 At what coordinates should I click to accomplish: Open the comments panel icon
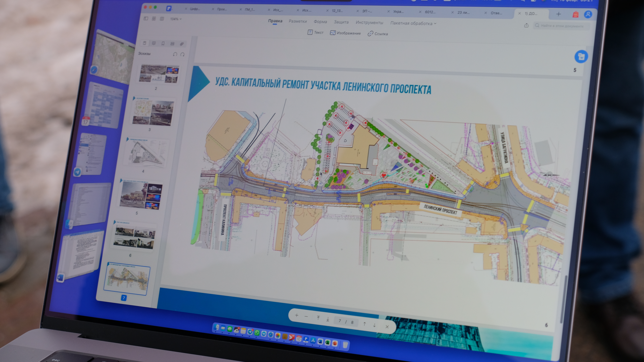coord(154,43)
